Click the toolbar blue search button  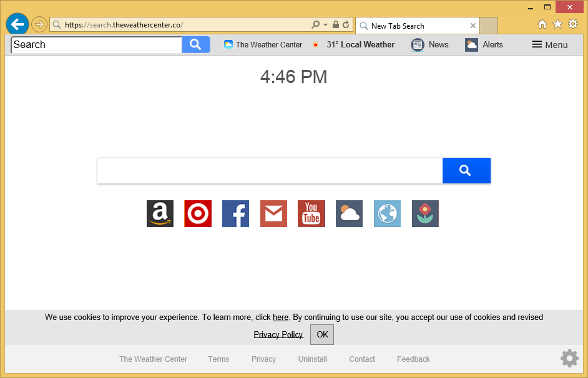196,44
